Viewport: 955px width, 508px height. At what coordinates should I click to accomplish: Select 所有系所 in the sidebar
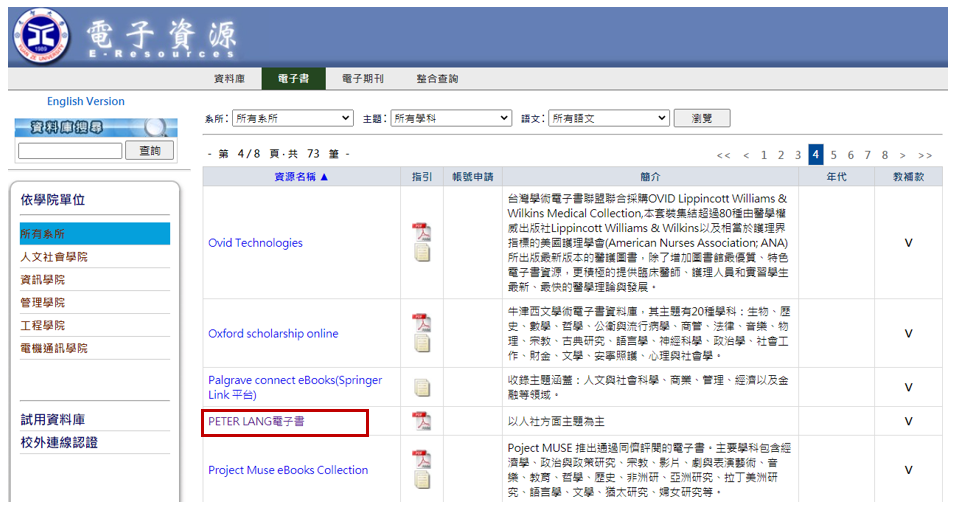(95, 234)
